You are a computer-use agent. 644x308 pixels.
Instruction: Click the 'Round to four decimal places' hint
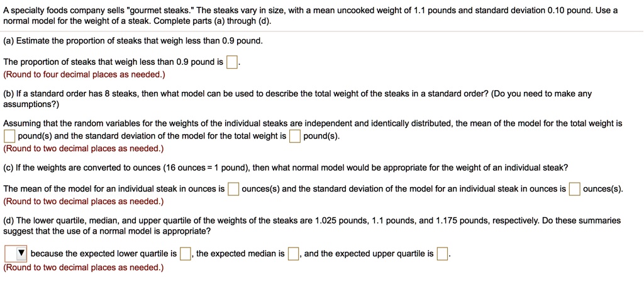pyautogui.click(x=84, y=75)
